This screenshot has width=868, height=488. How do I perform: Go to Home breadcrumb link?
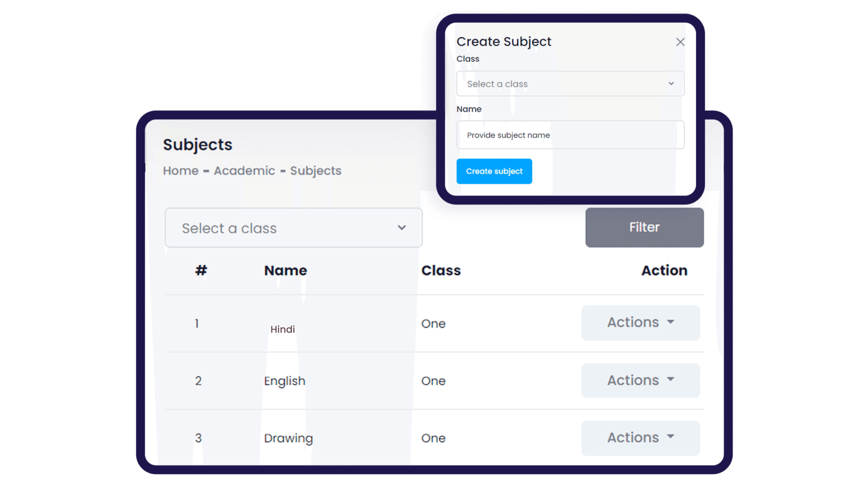coord(181,170)
